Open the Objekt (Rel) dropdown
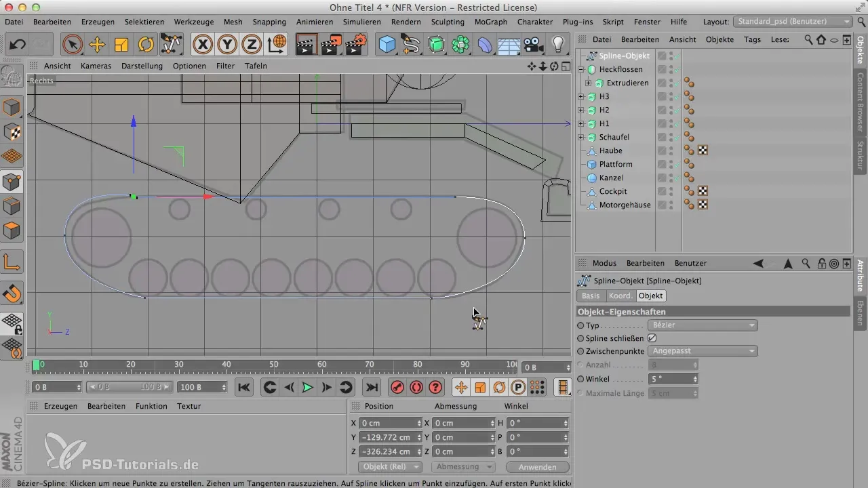Image resolution: width=868 pixels, height=488 pixels. 390,467
